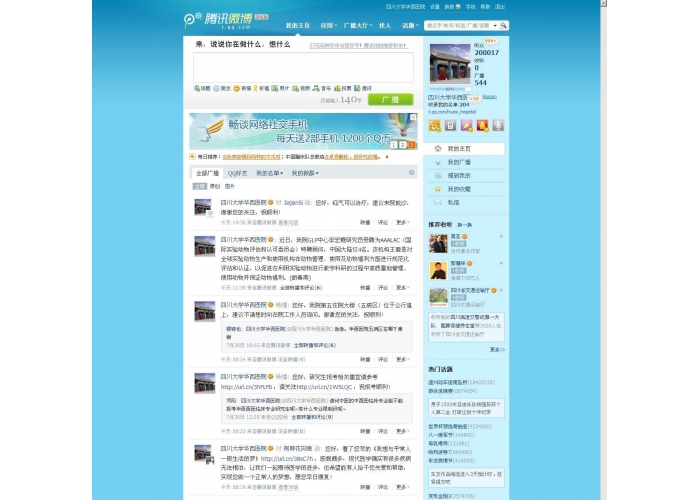Open the 设置 link at top

point(435,7)
